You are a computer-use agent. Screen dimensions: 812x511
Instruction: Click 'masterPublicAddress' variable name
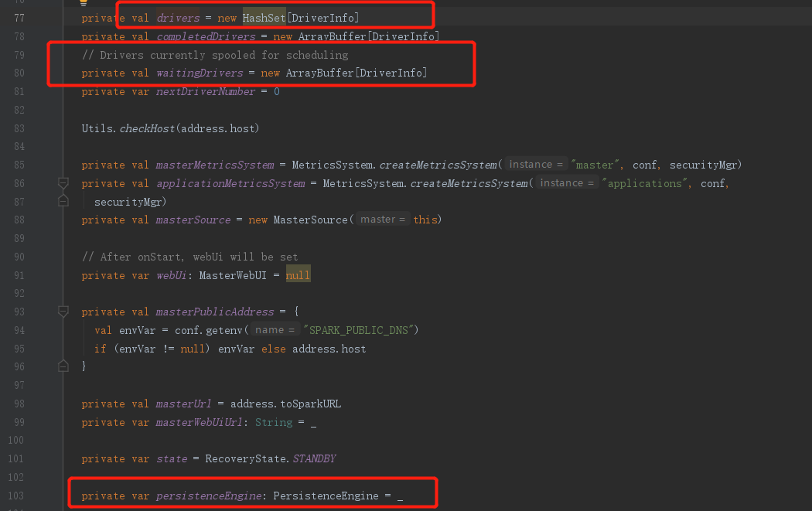pos(215,312)
